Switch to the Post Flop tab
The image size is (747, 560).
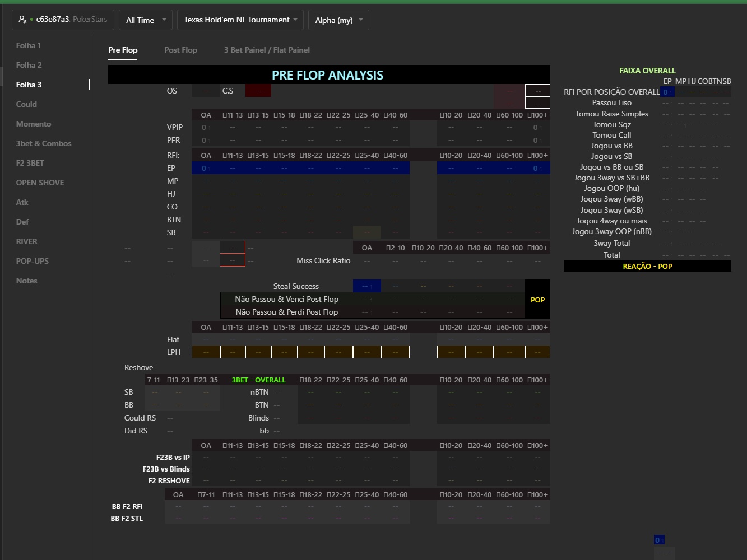(x=180, y=50)
